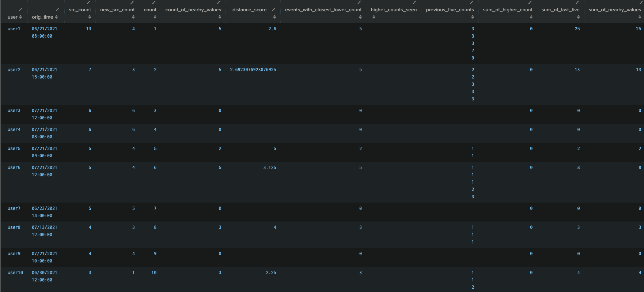This screenshot has width=644, height=292.
Task: Toggle sort arrows next to user header
Action: 20,17
